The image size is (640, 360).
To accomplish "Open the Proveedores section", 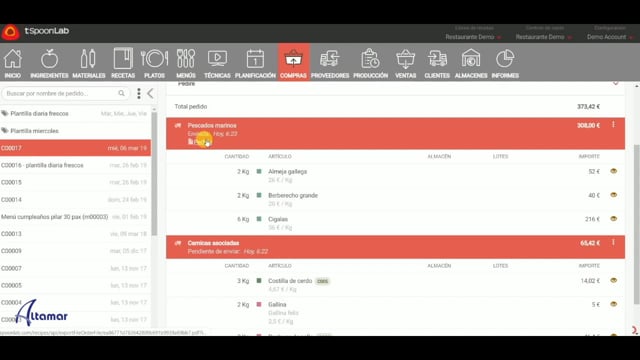I will click(330, 63).
